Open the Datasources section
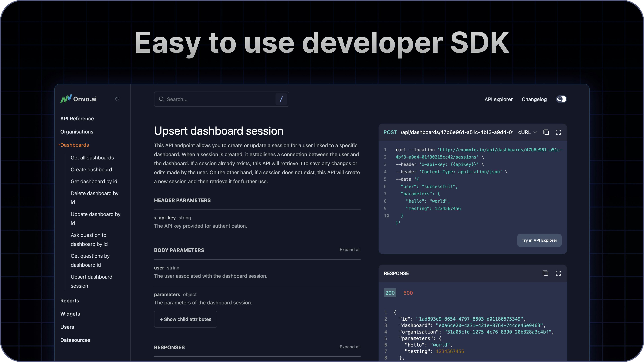 pyautogui.click(x=75, y=340)
